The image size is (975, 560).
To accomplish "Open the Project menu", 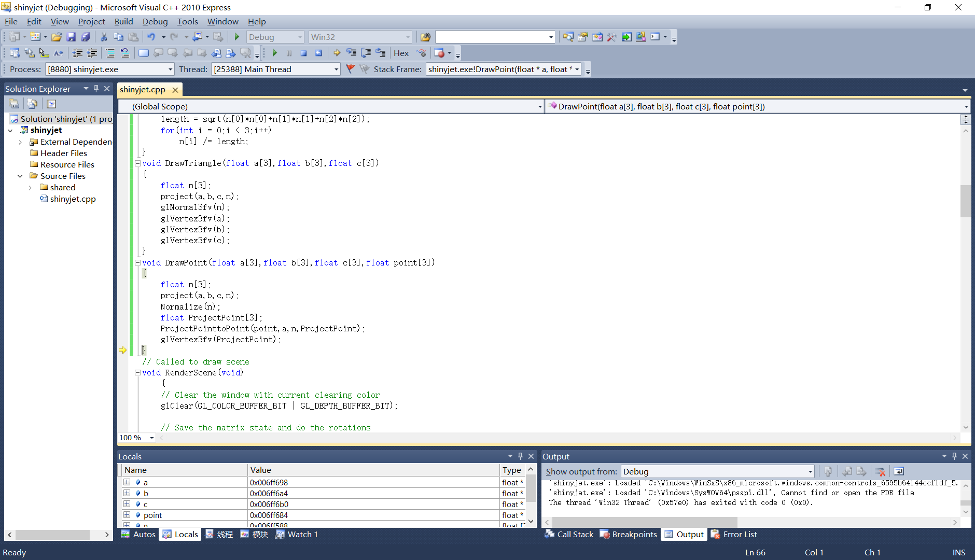I will [x=91, y=21].
